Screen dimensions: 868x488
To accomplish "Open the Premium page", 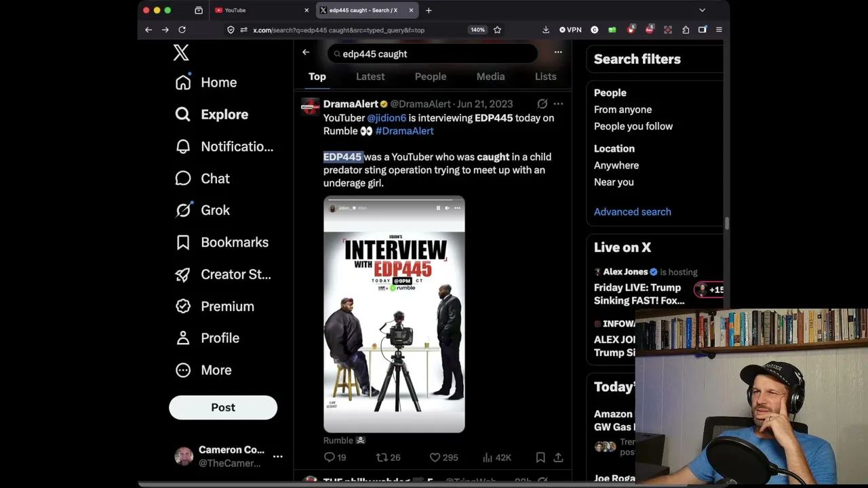I will [x=214, y=306].
